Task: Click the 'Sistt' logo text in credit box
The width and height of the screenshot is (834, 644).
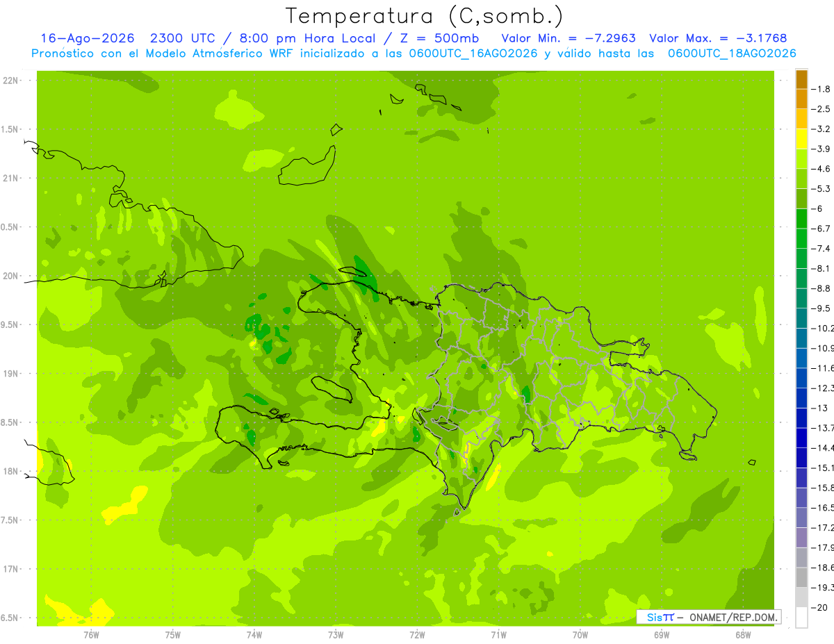Action: click(x=660, y=617)
